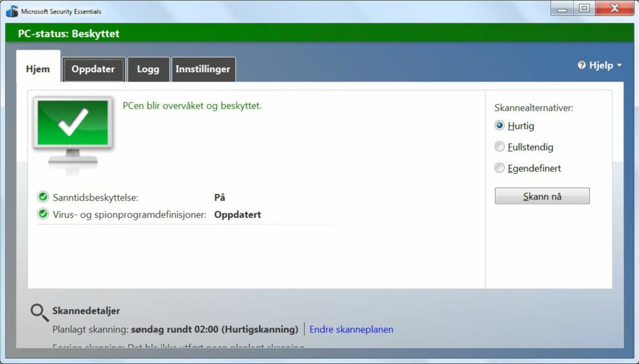Click the green check beside Virus- og spionprogramdefinisjoner
Image resolution: width=639 pixels, height=364 pixels.
coord(43,214)
